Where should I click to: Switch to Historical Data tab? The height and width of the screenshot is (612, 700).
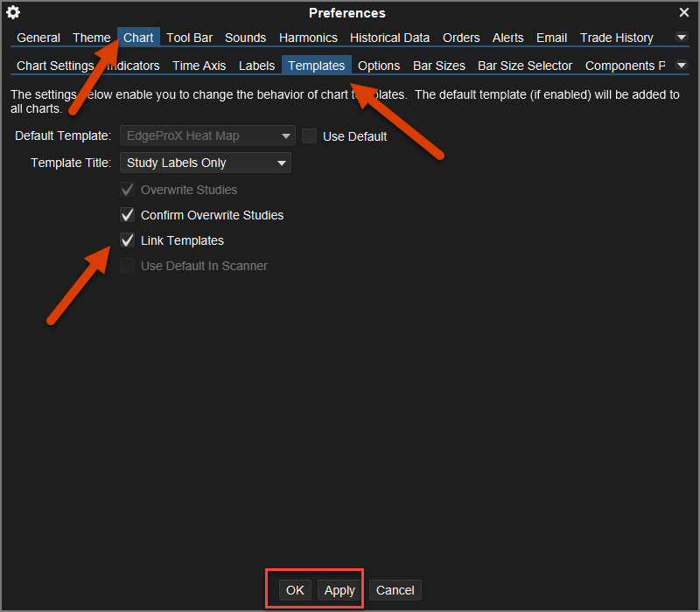point(389,38)
